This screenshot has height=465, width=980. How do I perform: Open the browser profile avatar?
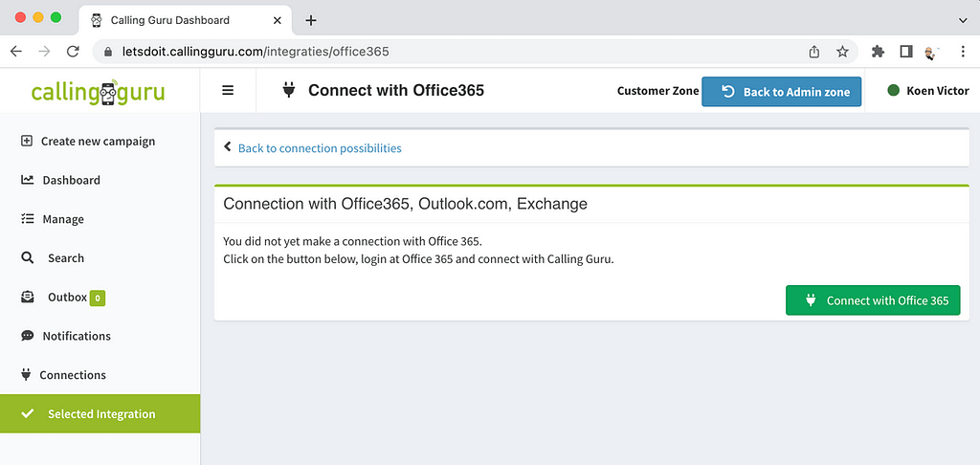tap(931, 53)
